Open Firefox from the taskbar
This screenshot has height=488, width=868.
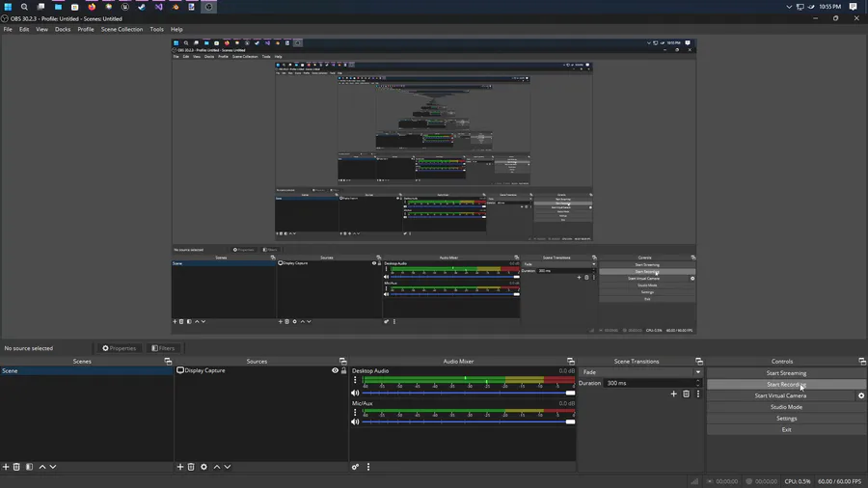(x=92, y=7)
